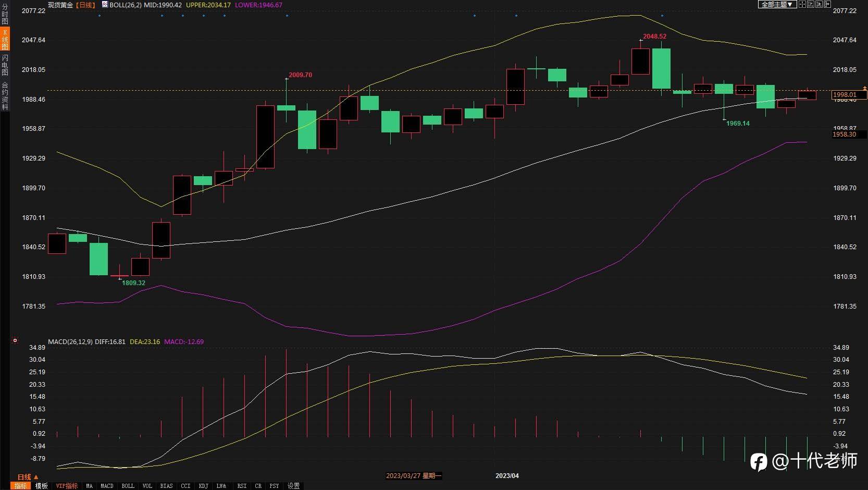Screen dimensions: 868x490
Task: Click the DIFF:16.81 value
Action: click(x=110, y=342)
